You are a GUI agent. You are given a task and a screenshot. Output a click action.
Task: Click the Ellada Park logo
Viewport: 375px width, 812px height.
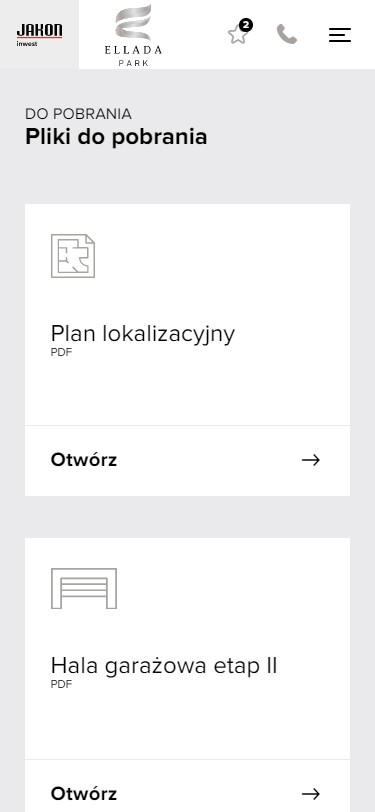[x=133, y=35]
